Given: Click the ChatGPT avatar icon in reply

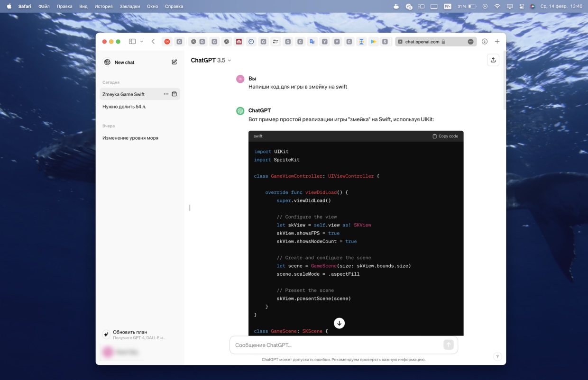Looking at the screenshot, I should pyautogui.click(x=240, y=111).
